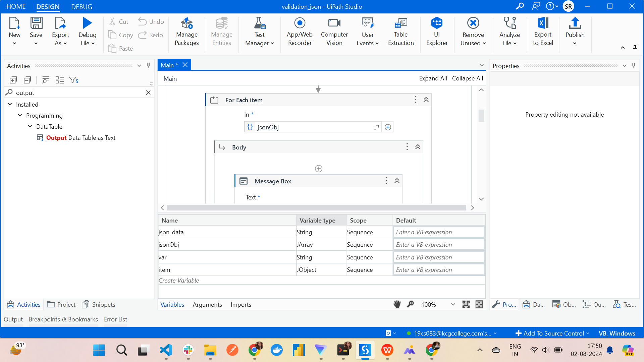644x362 pixels.
Task: Collapse the DataTable tree node
Action: pyautogui.click(x=30, y=126)
